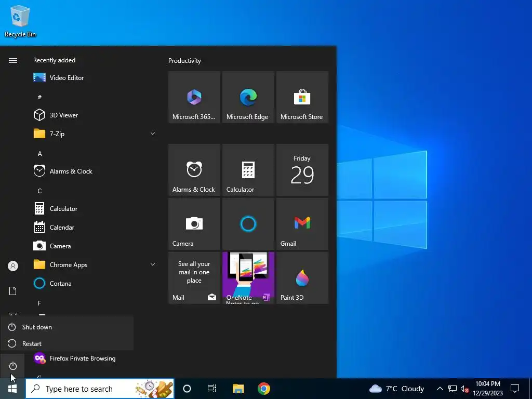Open Calculator in the app list
532x399 pixels.
(x=95, y=209)
